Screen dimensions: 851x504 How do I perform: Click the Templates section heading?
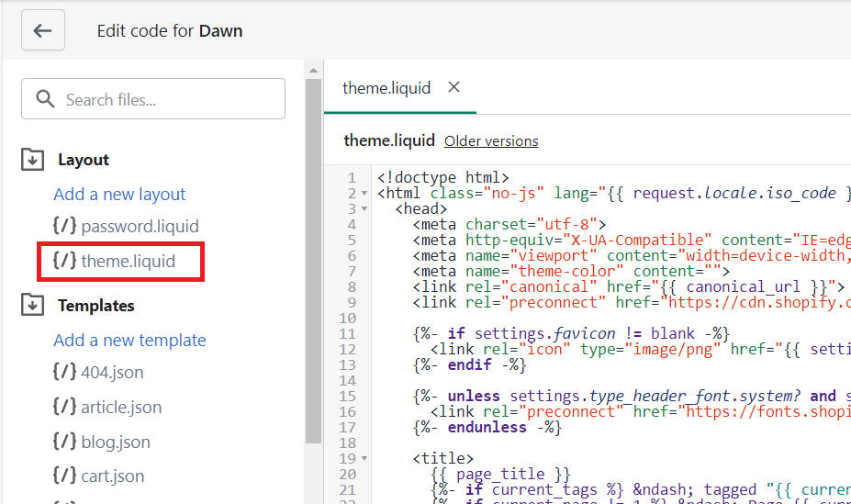pos(96,306)
